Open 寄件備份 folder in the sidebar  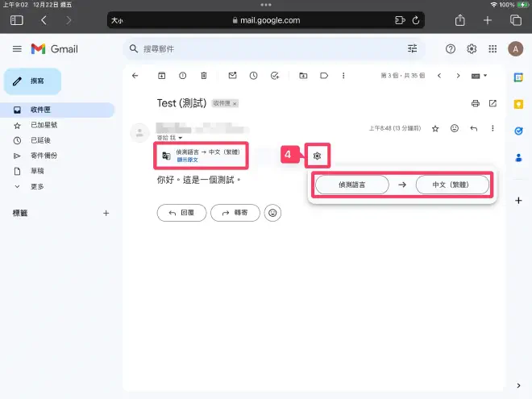point(44,156)
